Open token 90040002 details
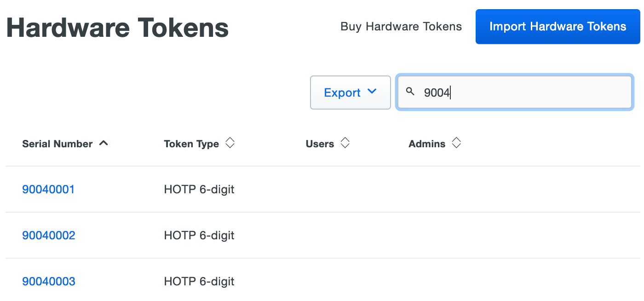The height and width of the screenshot is (301, 644). click(x=48, y=235)
